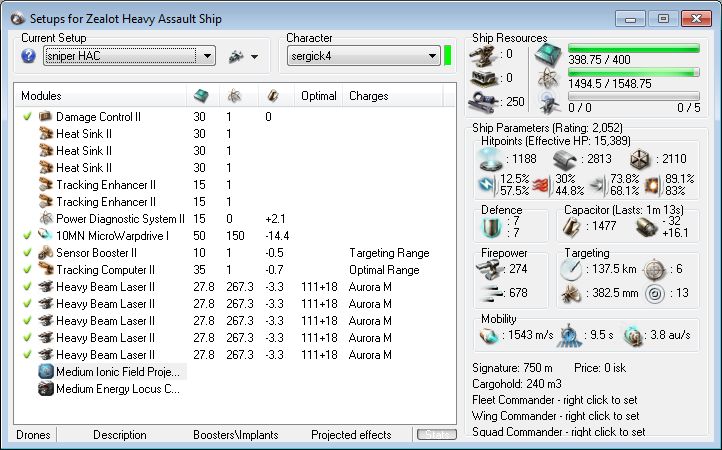The image size is (722, 450).
Task: Click the shield hitpoints icon showing 1188
Action: 491,159
